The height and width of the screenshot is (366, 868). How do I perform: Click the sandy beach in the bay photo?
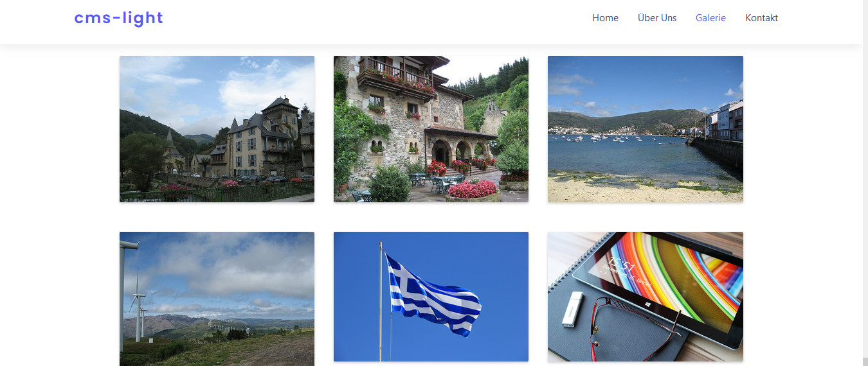(637, 189)
